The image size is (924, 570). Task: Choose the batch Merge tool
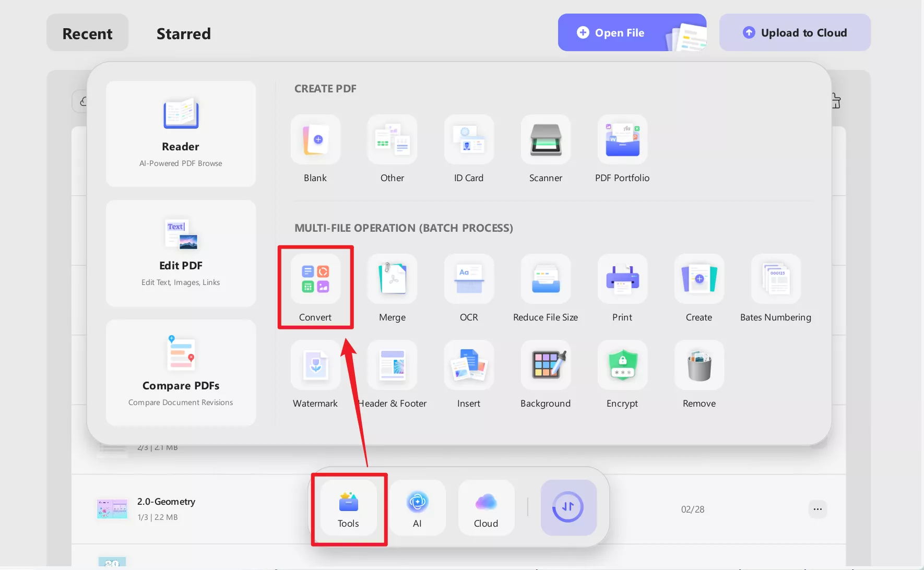pyautogui.click(x=392, y=279)
